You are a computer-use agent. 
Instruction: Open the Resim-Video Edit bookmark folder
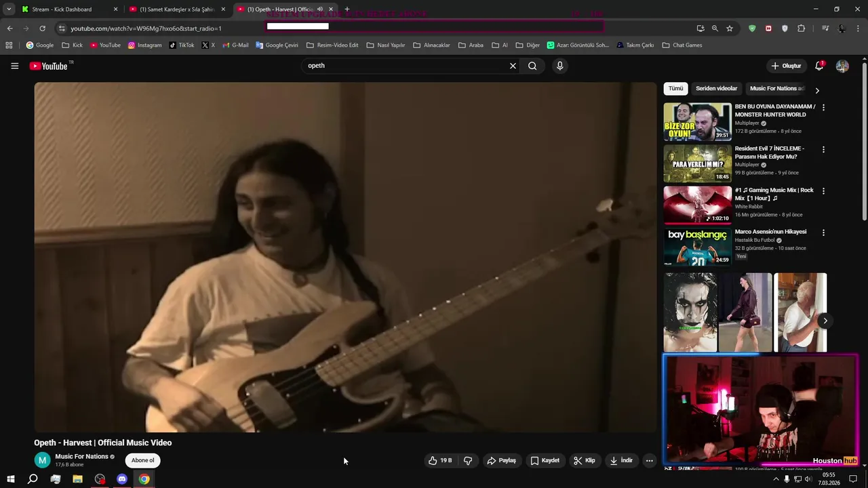pos(332,45)
